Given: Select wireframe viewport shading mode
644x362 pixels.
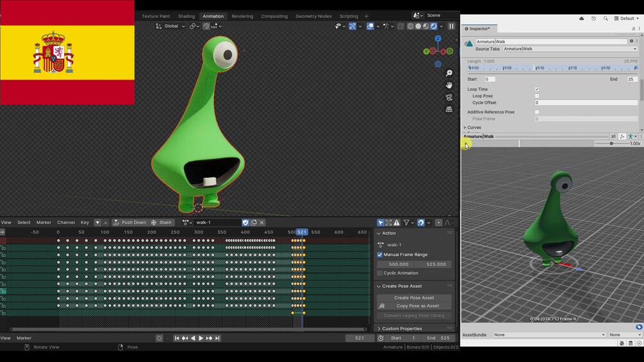Looking at the screenshot, I should pos(410,26).
